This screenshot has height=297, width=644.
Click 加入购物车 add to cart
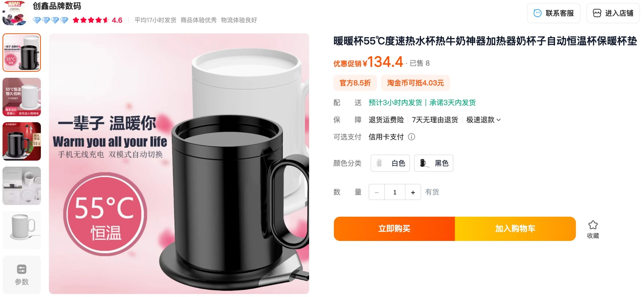click(515, 229)
